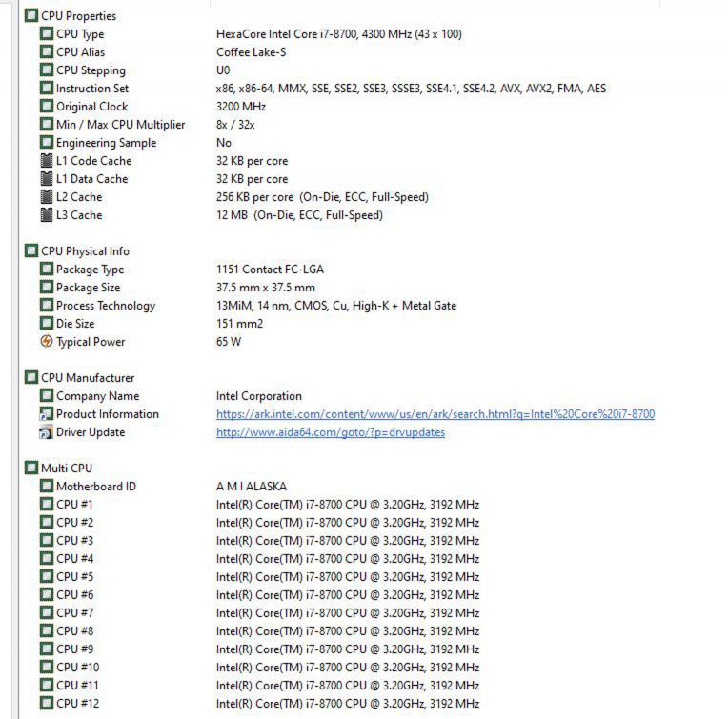Viewport: 728px width, 719px height.
Task: Click the icon beside CPU Alias
Action: tap(47, 52)
